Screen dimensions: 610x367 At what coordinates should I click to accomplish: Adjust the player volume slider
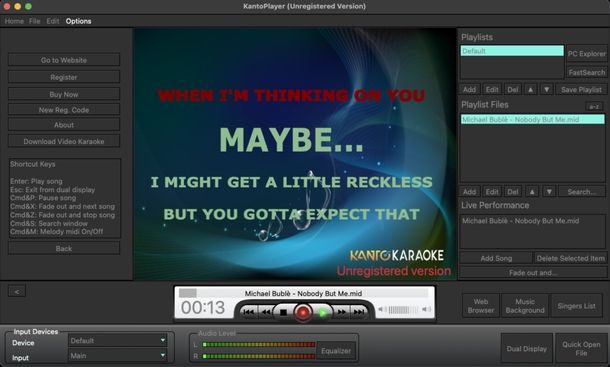tap(404, 310)
